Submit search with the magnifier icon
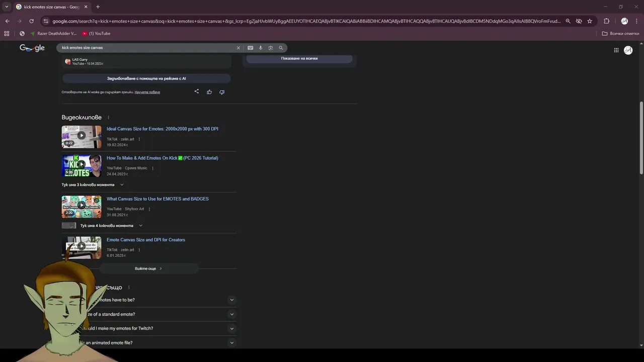The image size is (644, 362). click(x=281, y=48)
